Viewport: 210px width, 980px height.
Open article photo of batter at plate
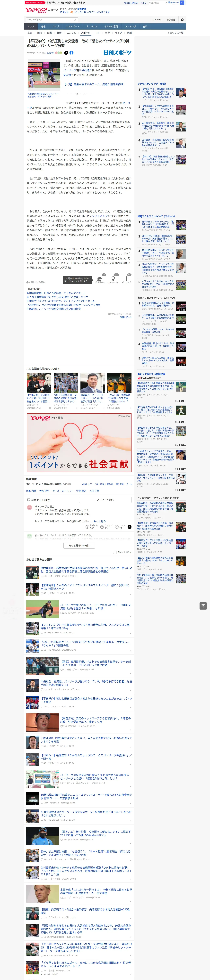pyautogui.click(x=44, y=75)
